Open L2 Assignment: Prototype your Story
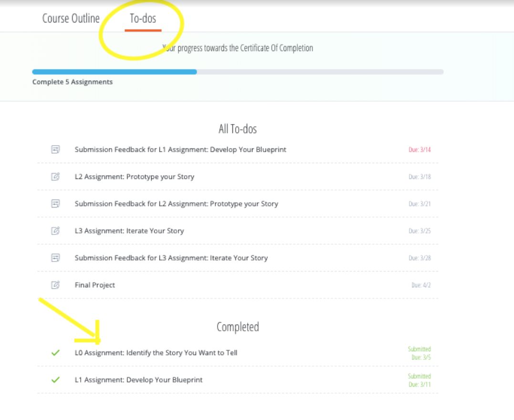 (134, 177)
